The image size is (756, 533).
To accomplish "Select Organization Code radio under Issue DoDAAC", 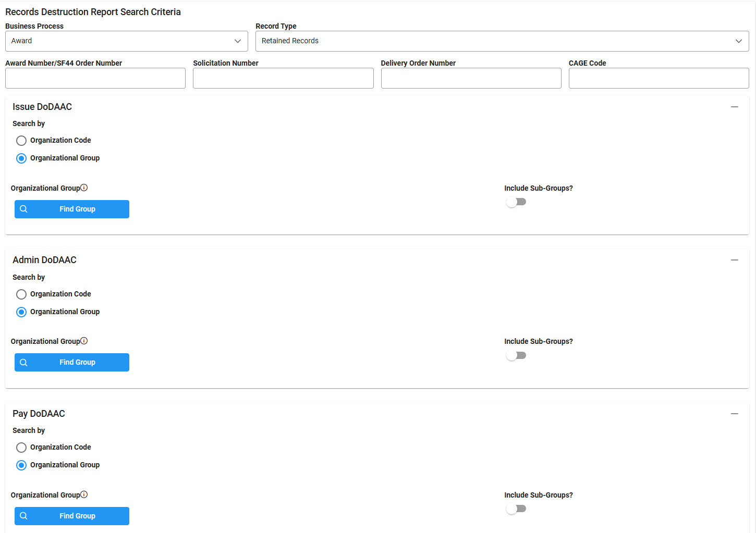I will coord(21,141).
